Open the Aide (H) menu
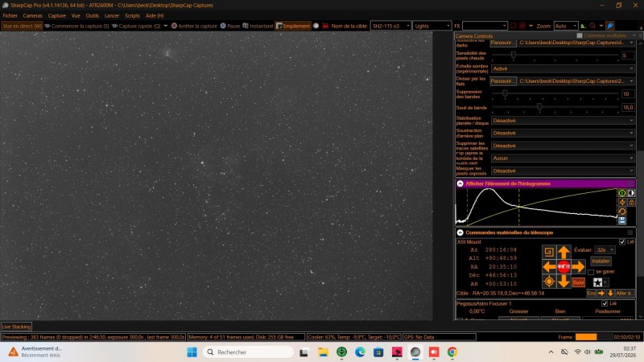 155,15
